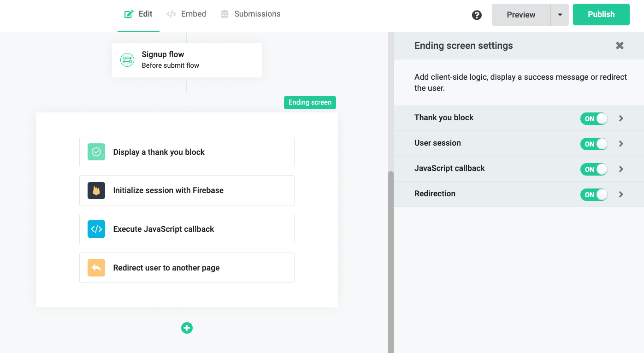Viewport: 644px width, 353px height.
Task: Expand the Redirection settings chevron
Action: (x=621, y=194)
